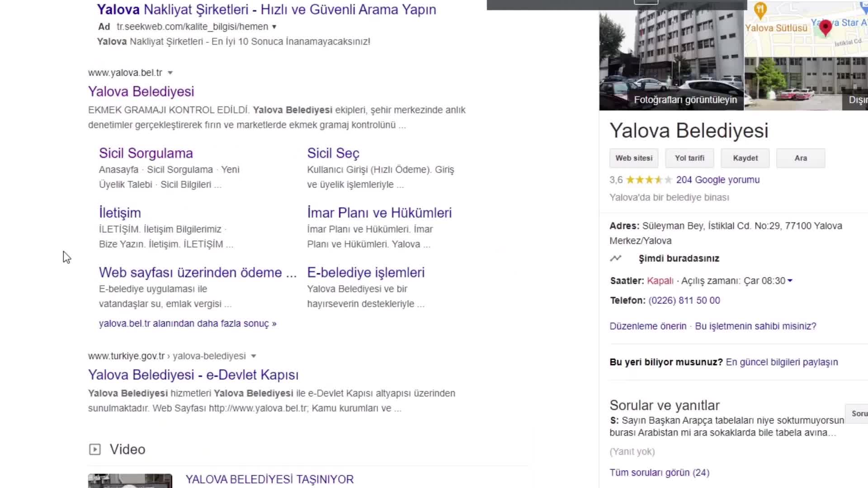Image resolution: width=868 pixels, height=488 pixels.
Task: Click the red map pin on the map
Action: (x=826, y=28)
